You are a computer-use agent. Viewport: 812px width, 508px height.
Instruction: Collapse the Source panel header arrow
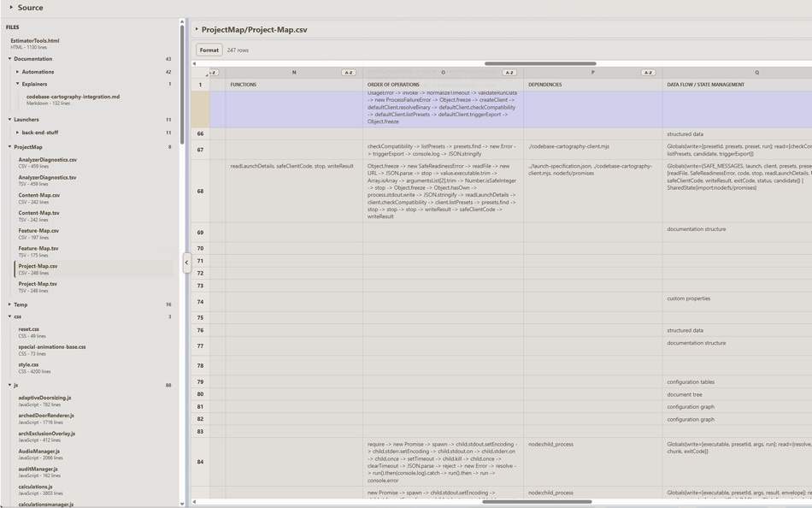tap(11, 7)
